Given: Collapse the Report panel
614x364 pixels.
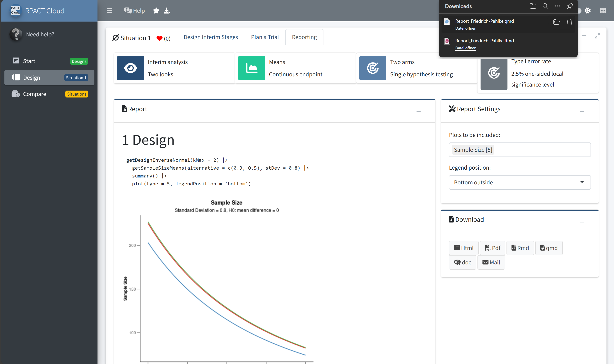Looking at the screenshot, I should coord(418,112).
